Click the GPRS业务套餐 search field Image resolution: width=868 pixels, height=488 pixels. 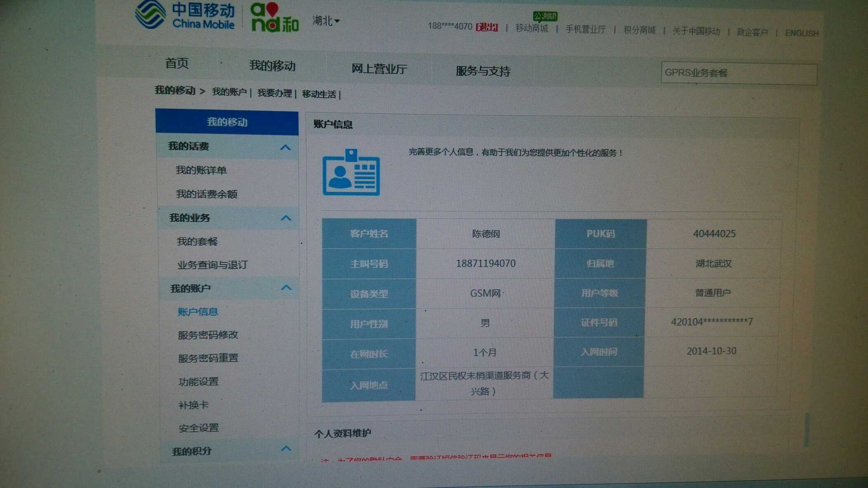pyautogui.click(x=738, y=73)
